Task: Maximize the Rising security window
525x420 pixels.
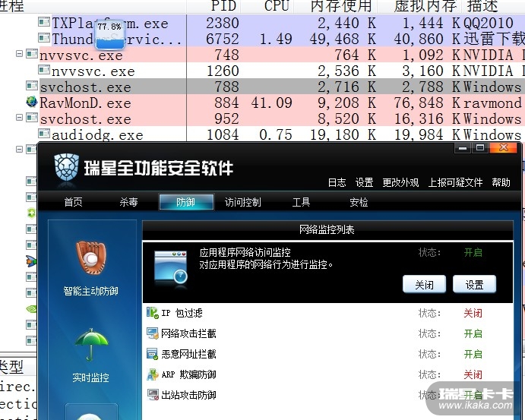Action: pos(480,148)
